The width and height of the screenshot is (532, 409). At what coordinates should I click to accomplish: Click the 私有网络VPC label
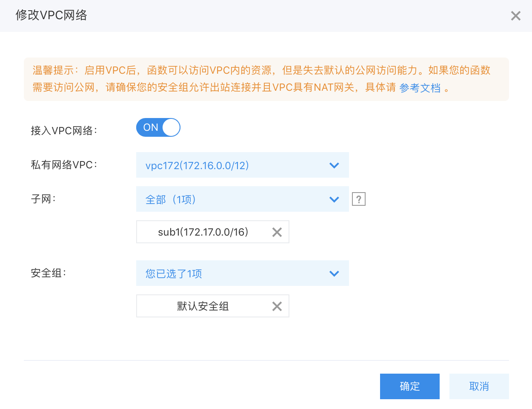click(x=64, y=165)
